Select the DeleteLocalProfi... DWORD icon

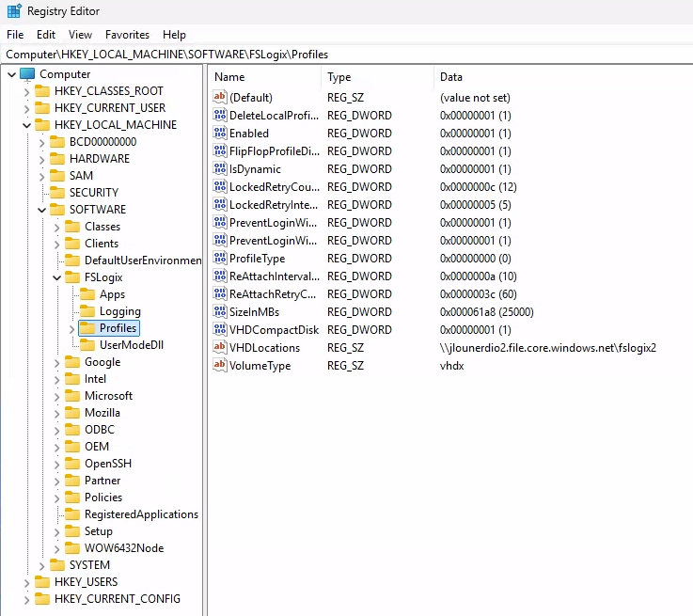coord(220,115)
